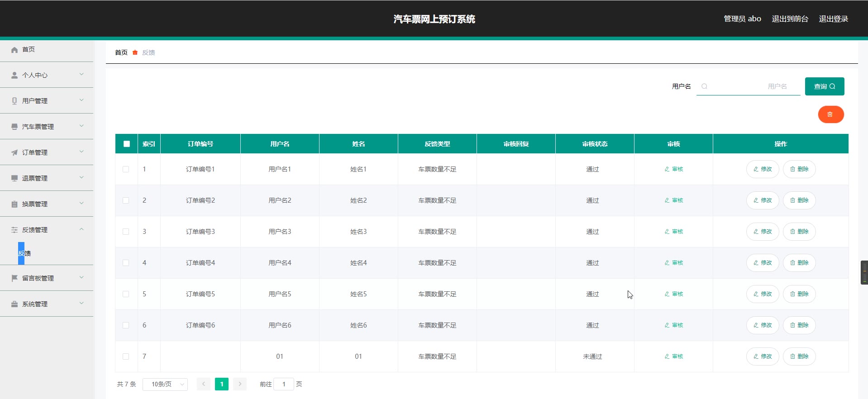This screenshot has height=399, width=868.
Task: Click the paper plane icon for 订单管理
Action: click(x=14, y=152)
